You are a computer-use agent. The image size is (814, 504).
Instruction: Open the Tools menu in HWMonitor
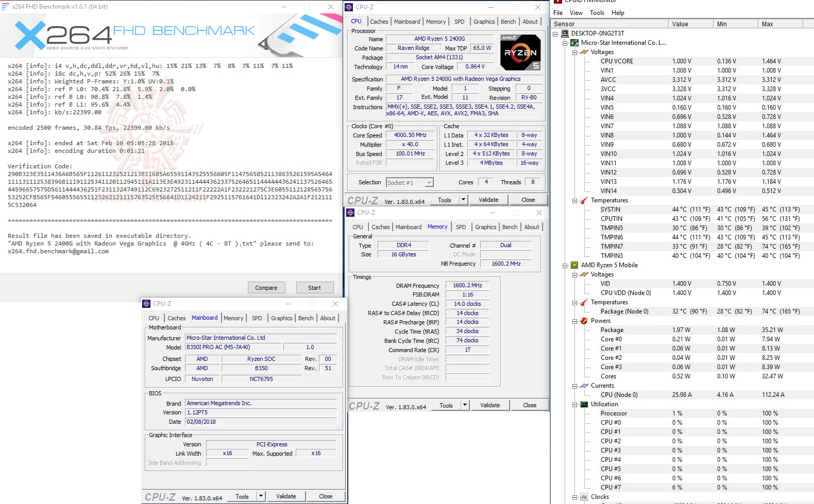click(597, 13)
